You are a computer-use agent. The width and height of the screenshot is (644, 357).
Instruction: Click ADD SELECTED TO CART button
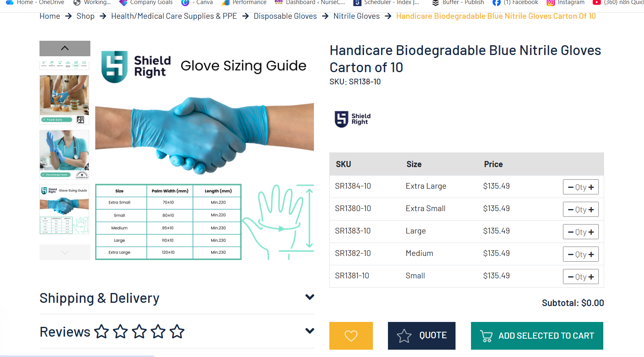point(537,336)
